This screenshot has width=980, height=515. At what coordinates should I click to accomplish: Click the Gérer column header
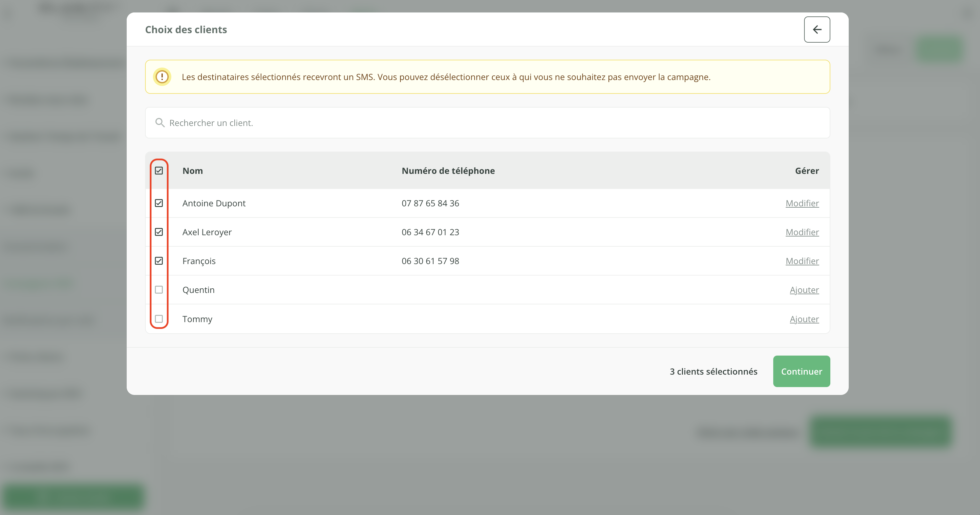point(806,171)
